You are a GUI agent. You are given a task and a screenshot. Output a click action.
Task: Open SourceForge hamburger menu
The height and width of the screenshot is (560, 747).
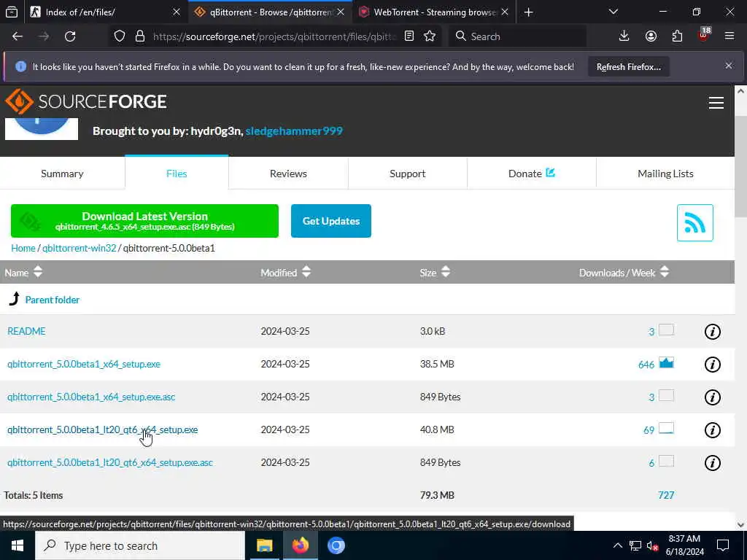716,102
